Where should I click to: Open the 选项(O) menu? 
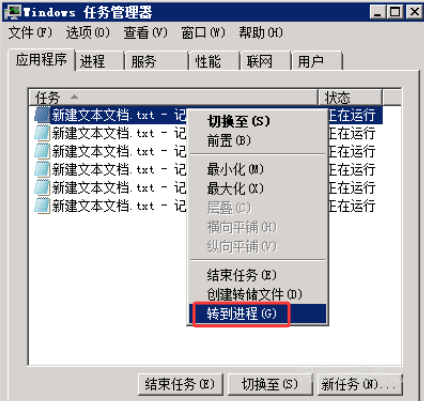88,33
